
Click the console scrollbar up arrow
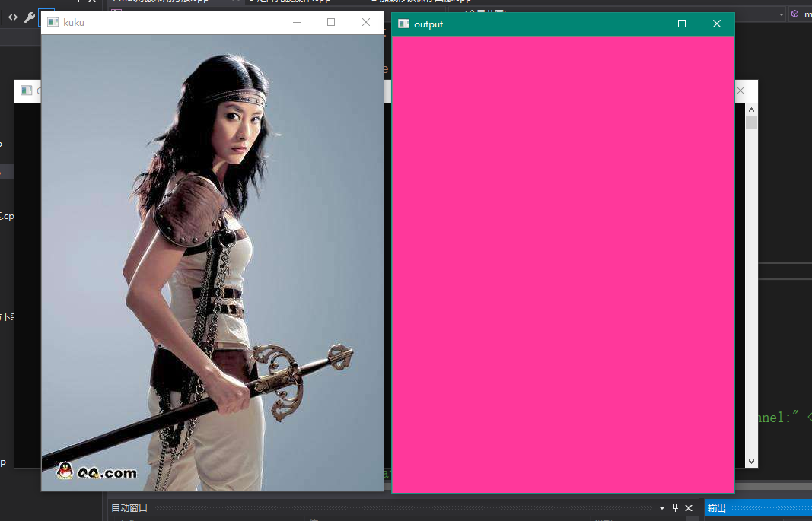coord(751,110)
